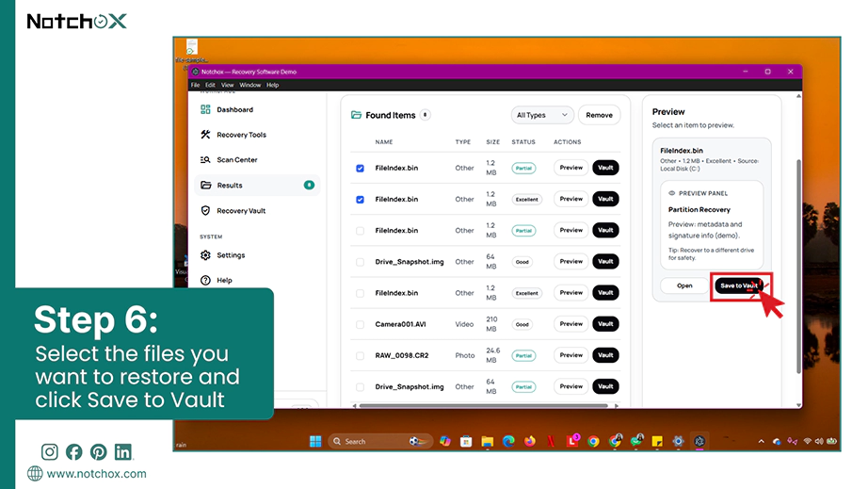This screenshot has width=868, height=489.
Task: Select the Recovery Tools wrench icon
Action: pos(205,135)
